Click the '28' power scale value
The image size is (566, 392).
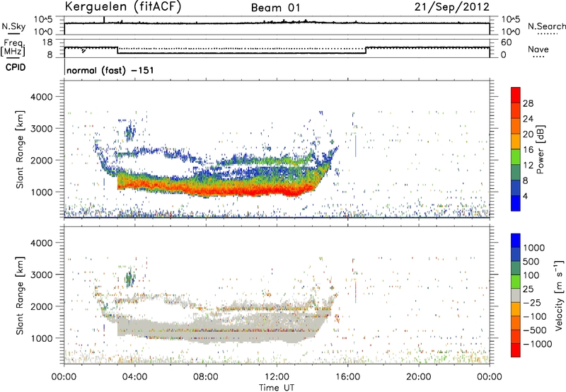(528, 103)
